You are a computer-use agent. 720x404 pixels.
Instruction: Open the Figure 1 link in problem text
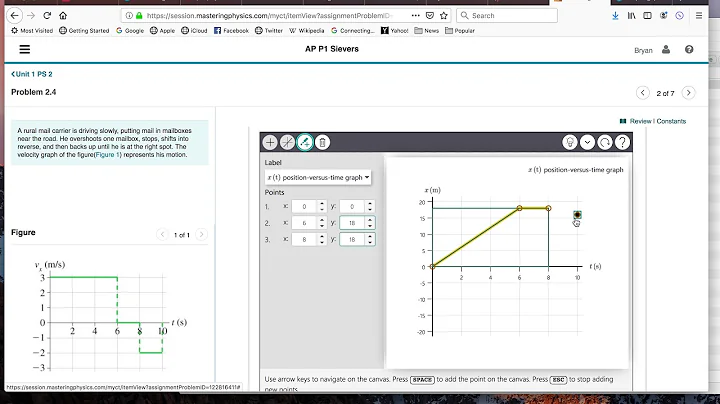(108, 155)
